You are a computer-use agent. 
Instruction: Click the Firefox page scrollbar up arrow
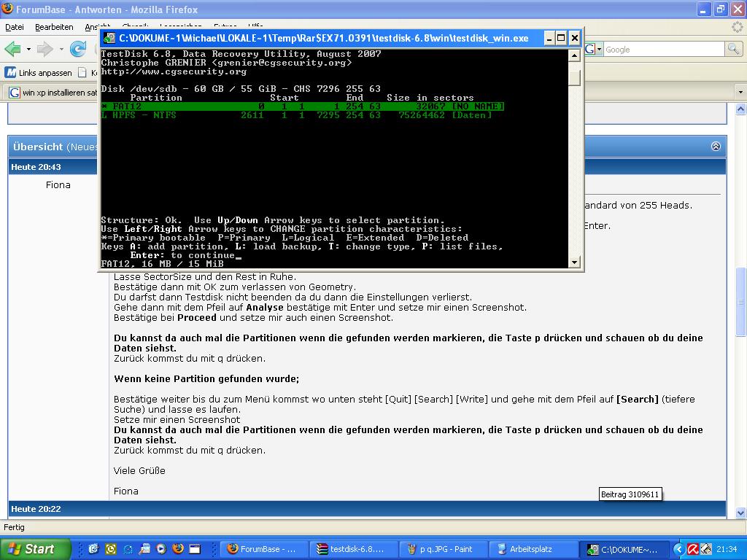coord(740,109)
